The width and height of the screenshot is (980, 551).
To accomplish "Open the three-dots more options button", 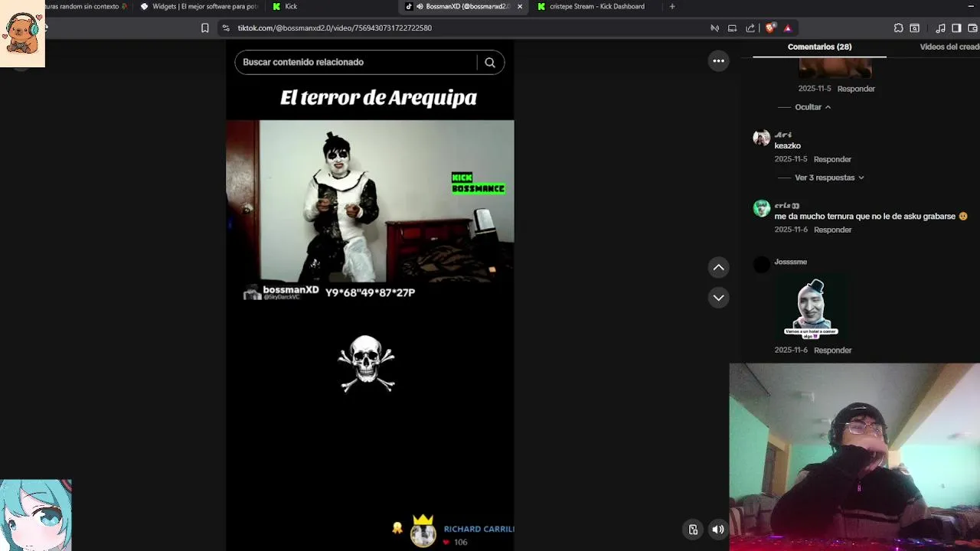I will coord(718,61).
